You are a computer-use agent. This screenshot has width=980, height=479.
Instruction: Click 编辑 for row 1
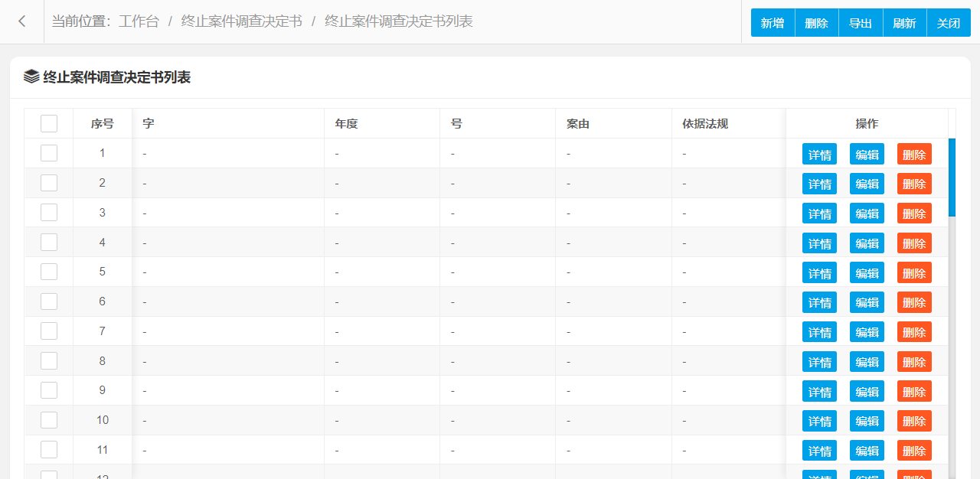point(867,154)
